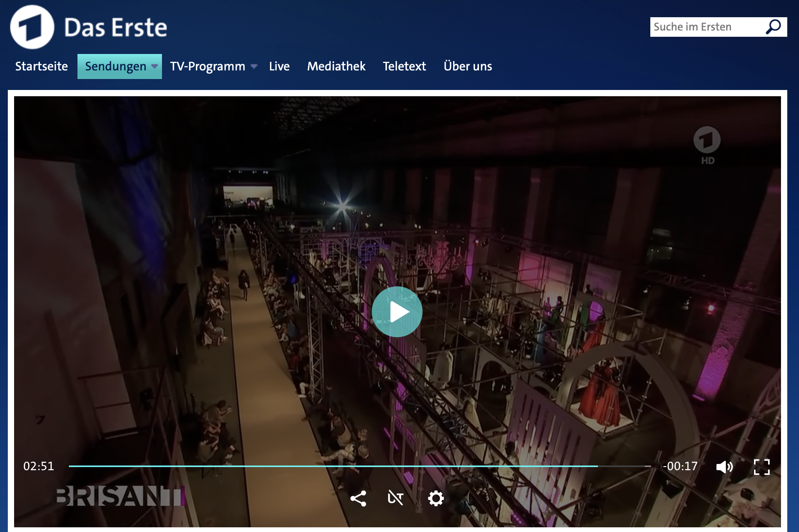The width and height of the screenshot is (799, 532).
Task: Click the Das Erste logo
Action: click(32, 27)
